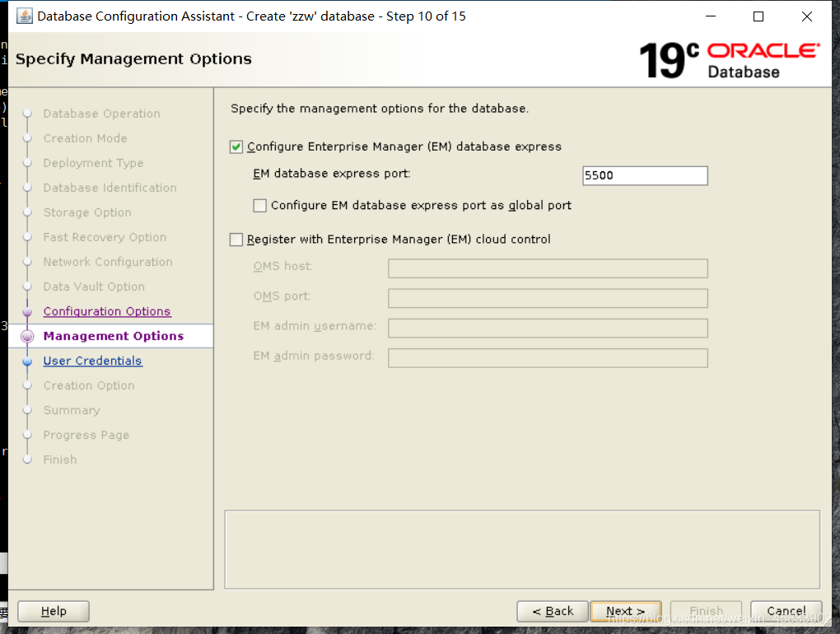Minimize the Database Configuration Assistant window
This screenshot has height=634, width=840.
click(711, 16)
